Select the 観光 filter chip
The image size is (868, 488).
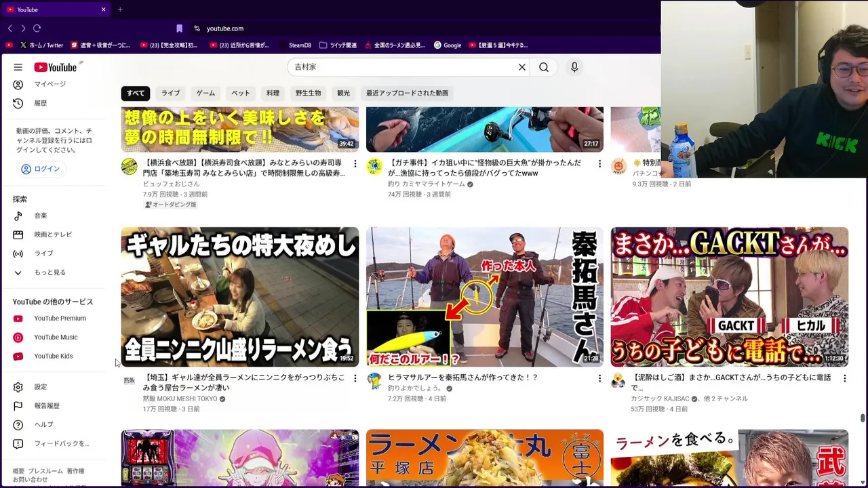click(x=344, y=93)
